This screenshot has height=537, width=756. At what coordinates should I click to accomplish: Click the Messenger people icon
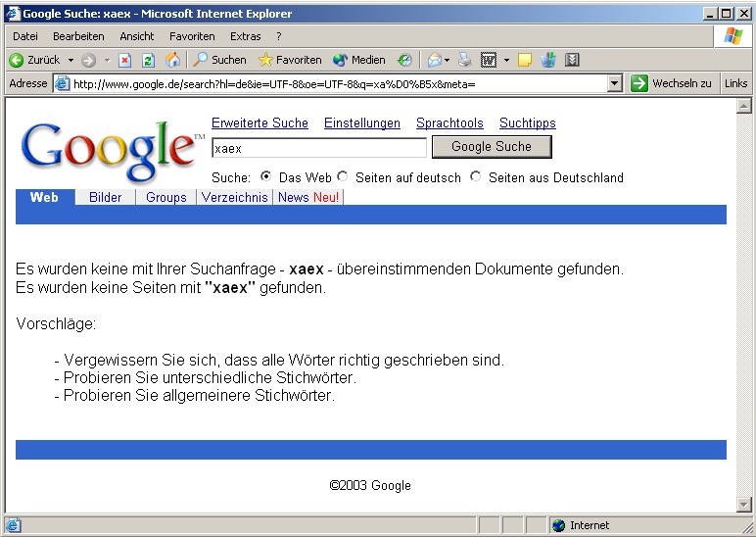[x=548, y=60]
